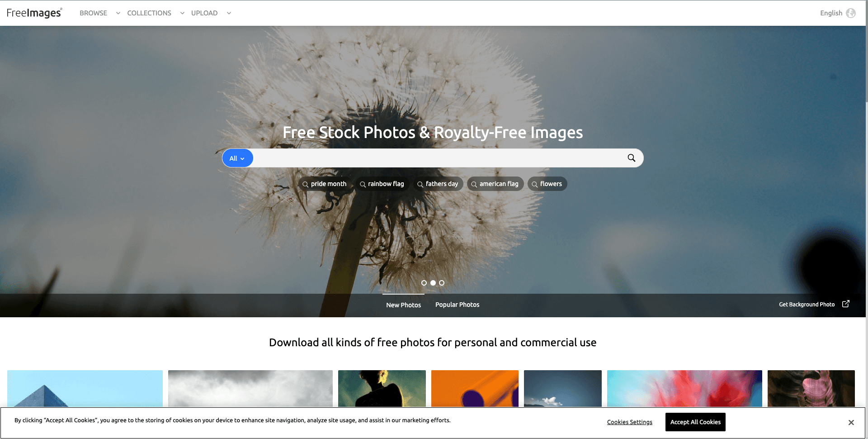Open the silhouette person thumbnail
This screenshot has width=868, height=439.
pos(382,388)
